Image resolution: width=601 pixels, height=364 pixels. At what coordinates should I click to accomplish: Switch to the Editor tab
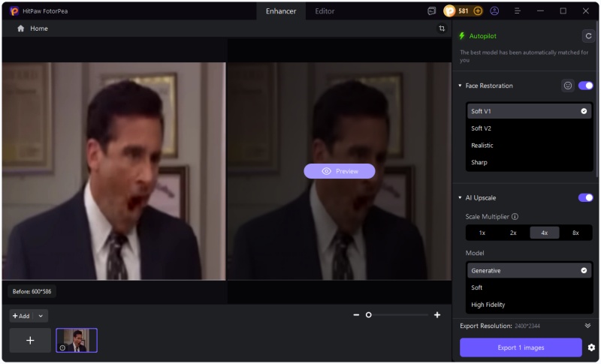[325, 11]
